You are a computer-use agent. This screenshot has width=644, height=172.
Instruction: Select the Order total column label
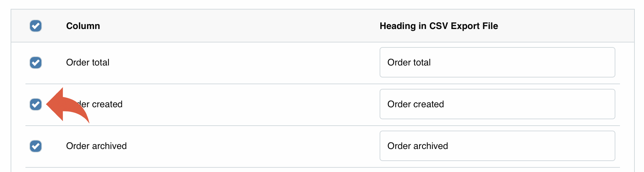coord(88,63)
